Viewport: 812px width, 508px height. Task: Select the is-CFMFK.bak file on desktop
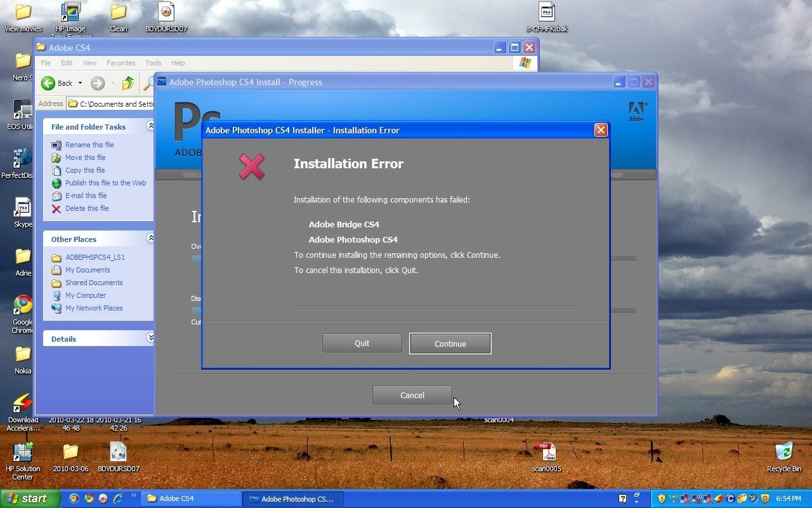pos(547,18)
